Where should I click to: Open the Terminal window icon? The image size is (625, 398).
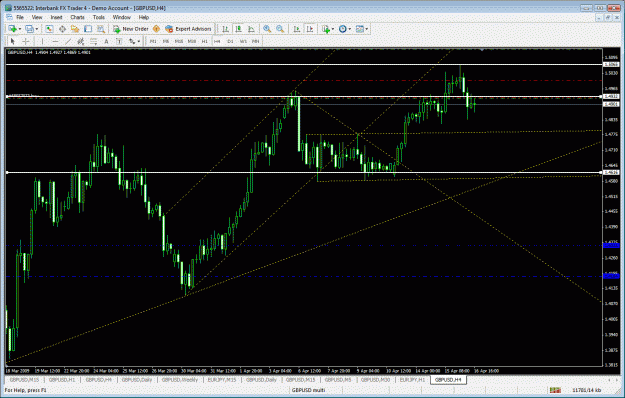tap(88, 29)
